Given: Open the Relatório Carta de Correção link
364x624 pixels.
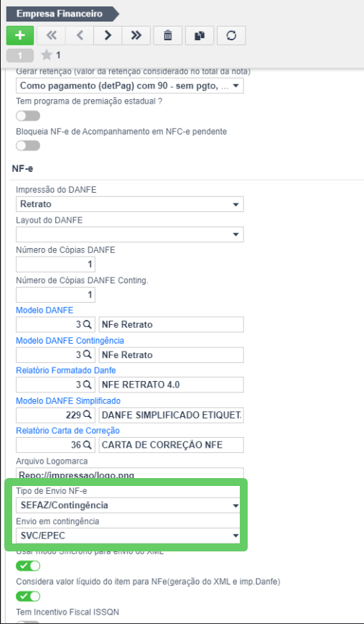Looking at the screenshot, I should point(67,431).
